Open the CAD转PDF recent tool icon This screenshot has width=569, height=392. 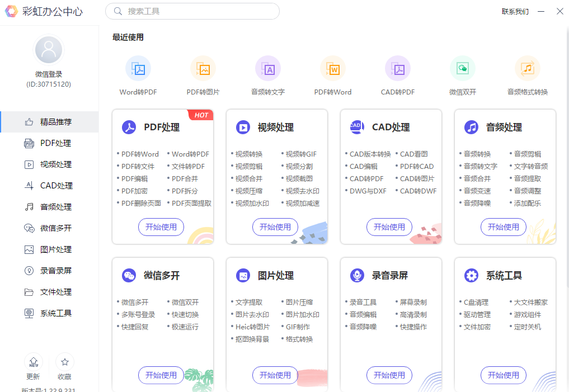pyautogui.click(x=398, y=69)
